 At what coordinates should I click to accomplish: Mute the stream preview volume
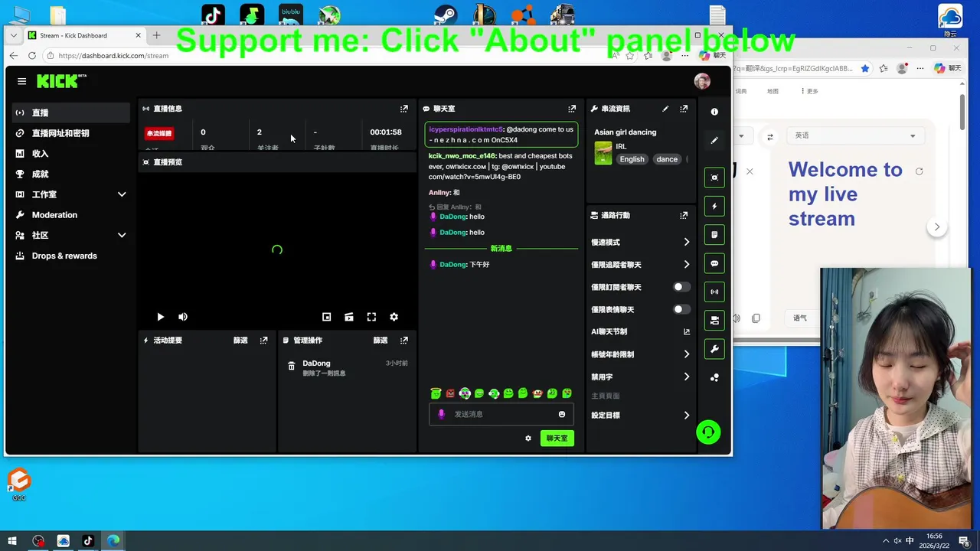(x=183, y=317)
